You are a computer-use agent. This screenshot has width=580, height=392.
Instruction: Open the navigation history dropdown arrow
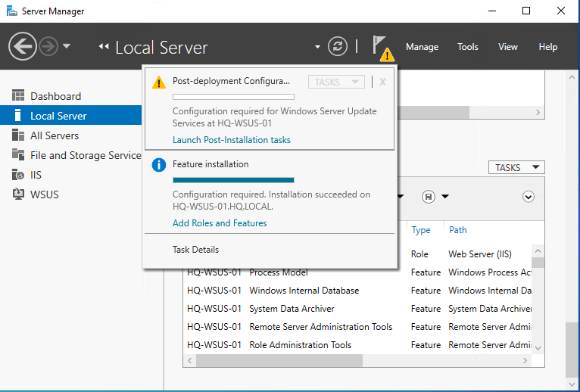tap(67, 47)
